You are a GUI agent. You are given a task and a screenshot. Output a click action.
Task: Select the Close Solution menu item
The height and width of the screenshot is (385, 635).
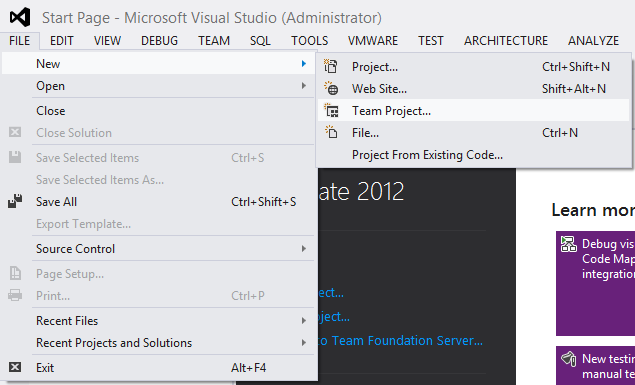[158, 132]
